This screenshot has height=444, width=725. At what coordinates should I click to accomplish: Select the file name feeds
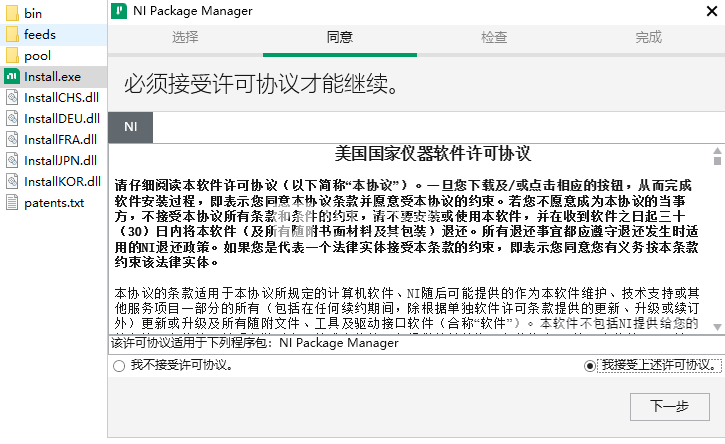tap(40, 35)
